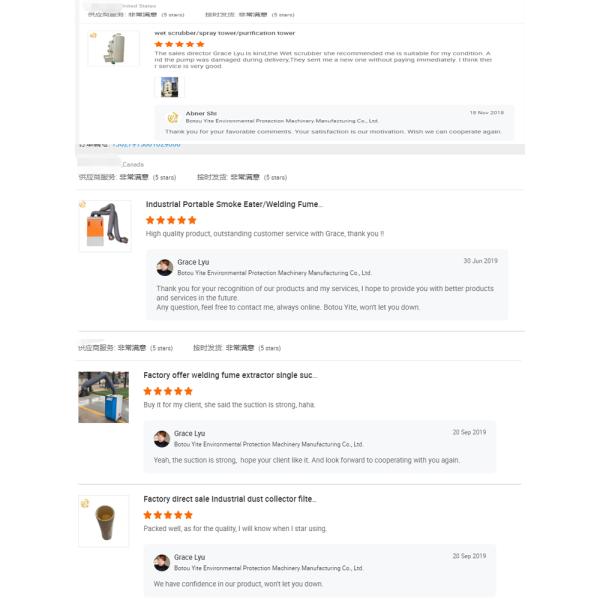Click Factory offer welding fume extractor title
The image size is (600, 600).
(x=230, y=376)
